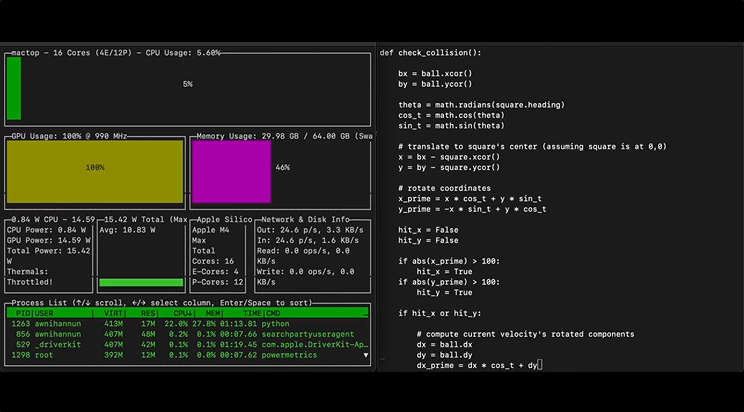Viewport: 744px width, 412px height.
Task: Click the 'if abs(y_prime) > 100:' line
Action: pyautogui.click(x=449, y=282)
